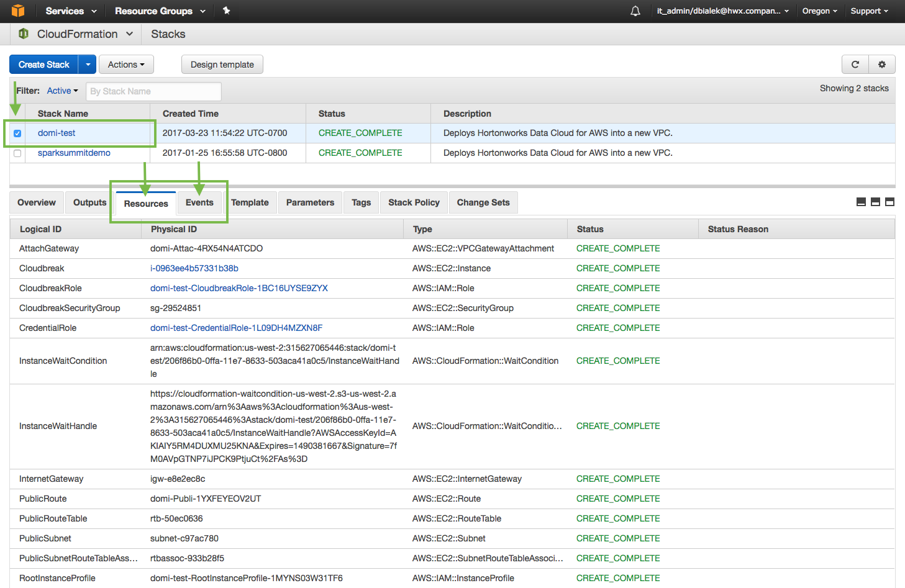The image size is (905, 588).
Task: Refresh the stacks list
Action: click(x=855, y=64)
